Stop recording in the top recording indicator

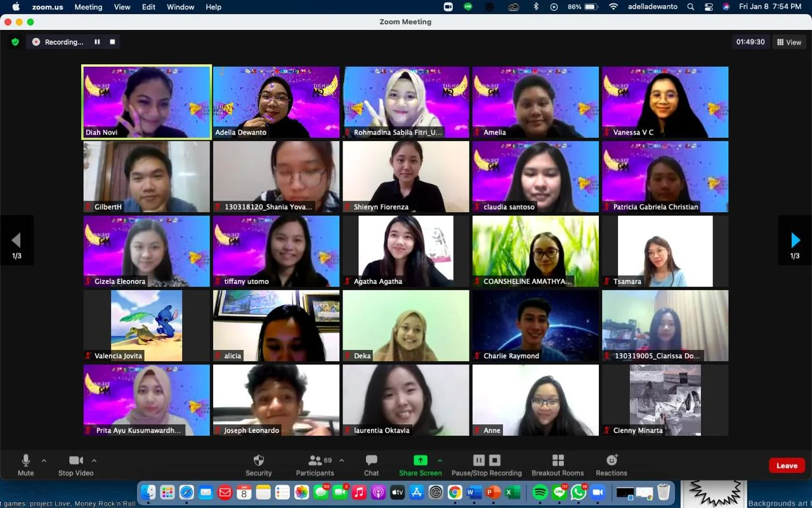pos(112,42)
